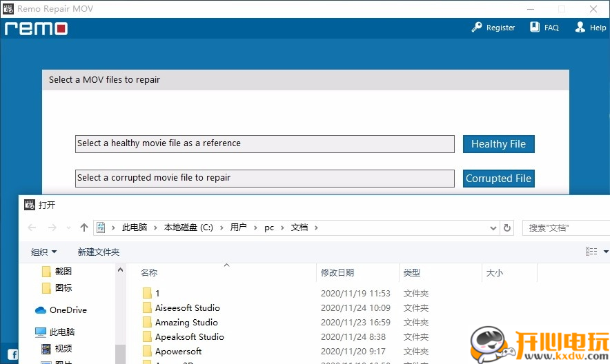This screenshot has height=364, width=610.
Task: Click the 搜索"文档" search box
Action: pyautogui.click(x=566, y=228)
